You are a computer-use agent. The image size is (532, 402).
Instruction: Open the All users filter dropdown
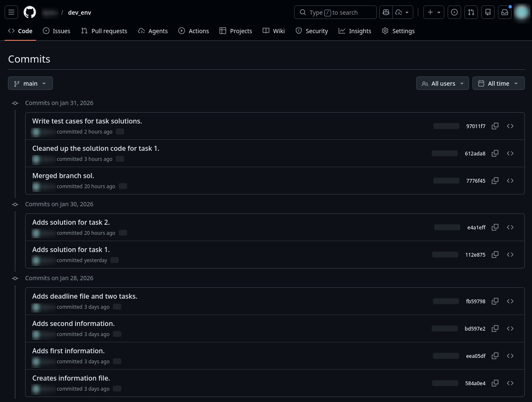coord(442,83)
